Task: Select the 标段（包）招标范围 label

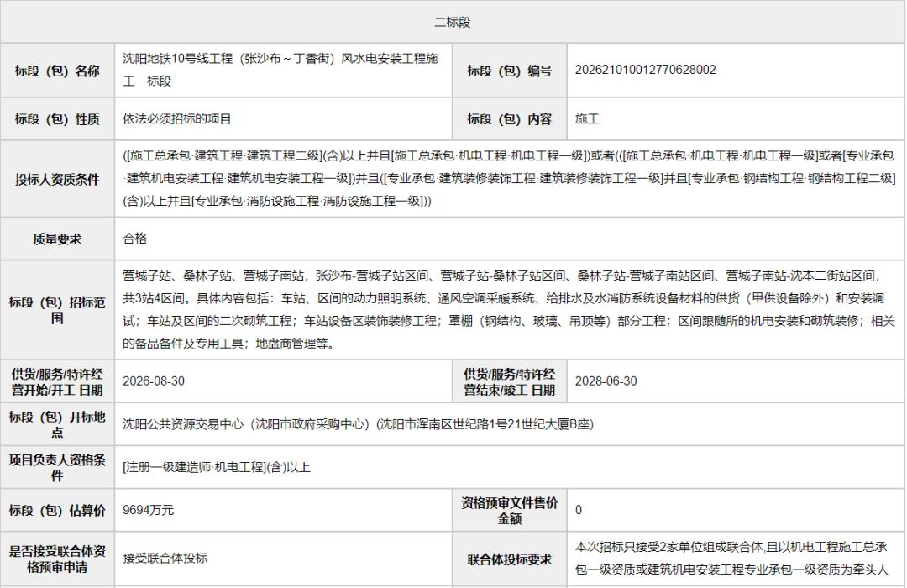Action: coord(57,310)
